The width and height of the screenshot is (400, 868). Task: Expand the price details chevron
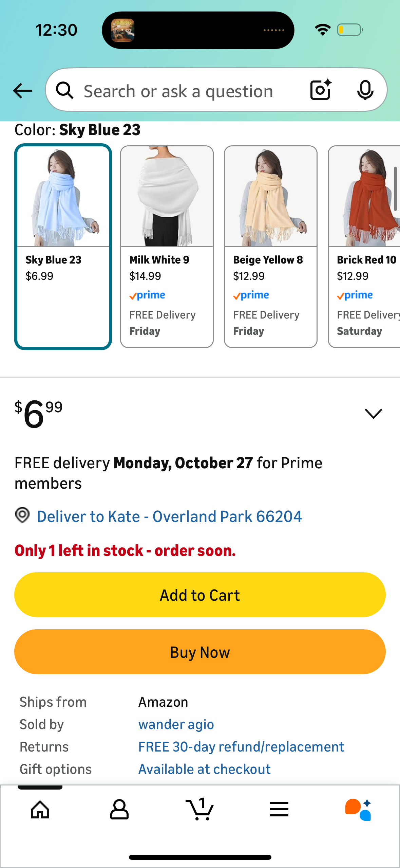[373, 414]
